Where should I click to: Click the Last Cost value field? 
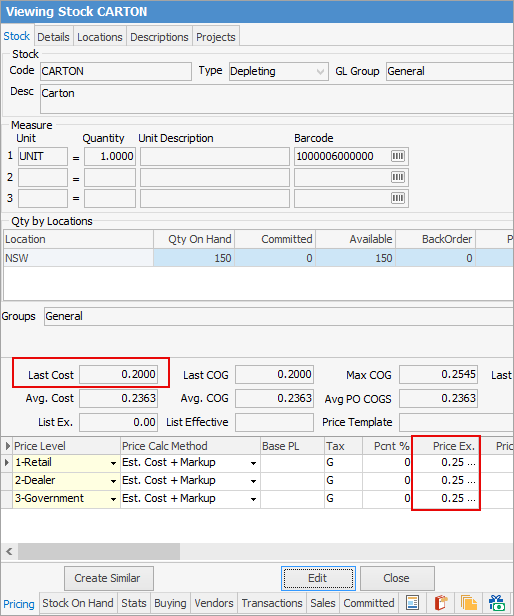[118, 374]
